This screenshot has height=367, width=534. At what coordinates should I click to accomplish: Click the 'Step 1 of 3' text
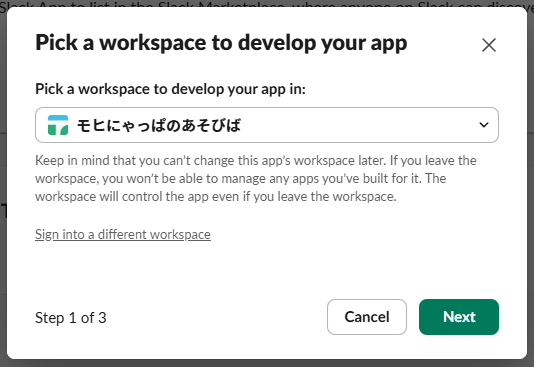(71, 318)
